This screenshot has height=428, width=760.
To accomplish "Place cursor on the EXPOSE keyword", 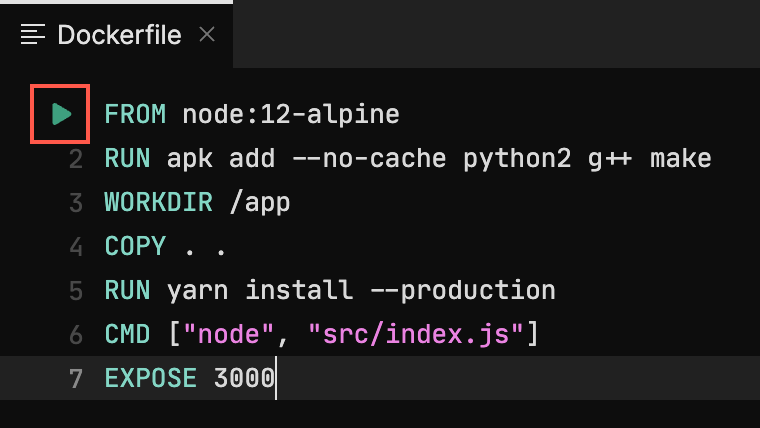I will click(150, 378).
